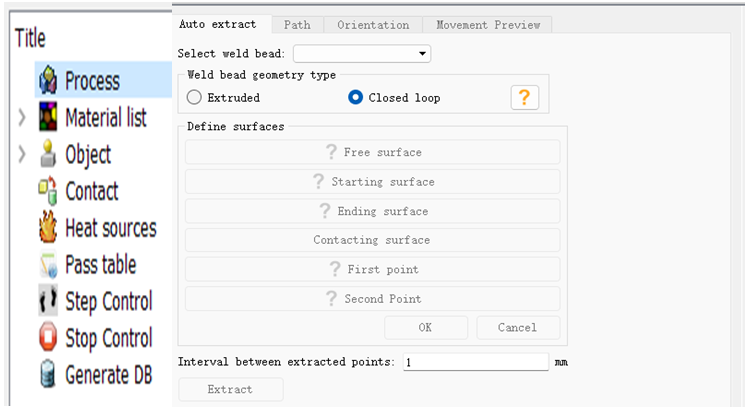
Task: Click the Free surface button
Action: point(372,152)
